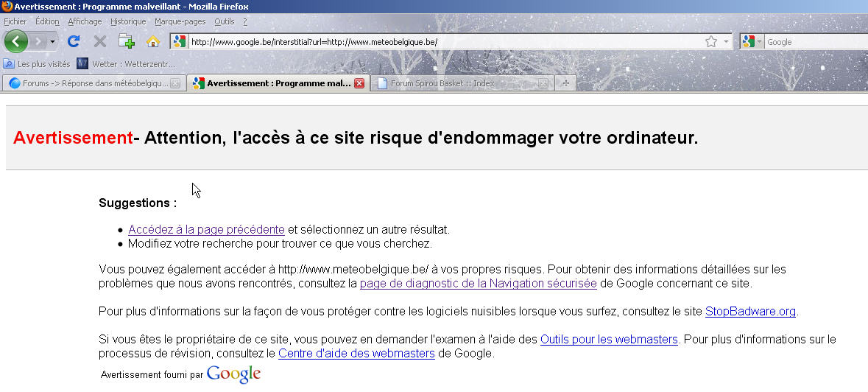Follow the Accédez à la page précédente link
Screen dimensions: 868x392
coord(206,229)
